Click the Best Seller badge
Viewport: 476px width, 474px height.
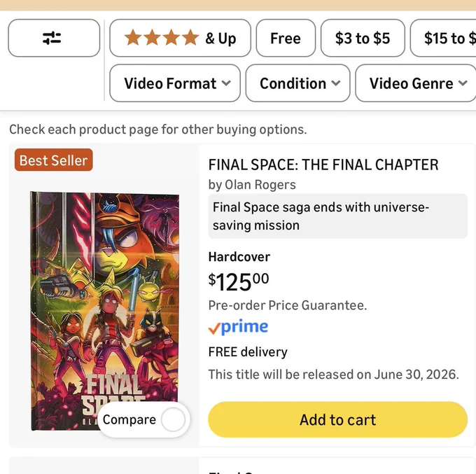(x=54, y=160)
